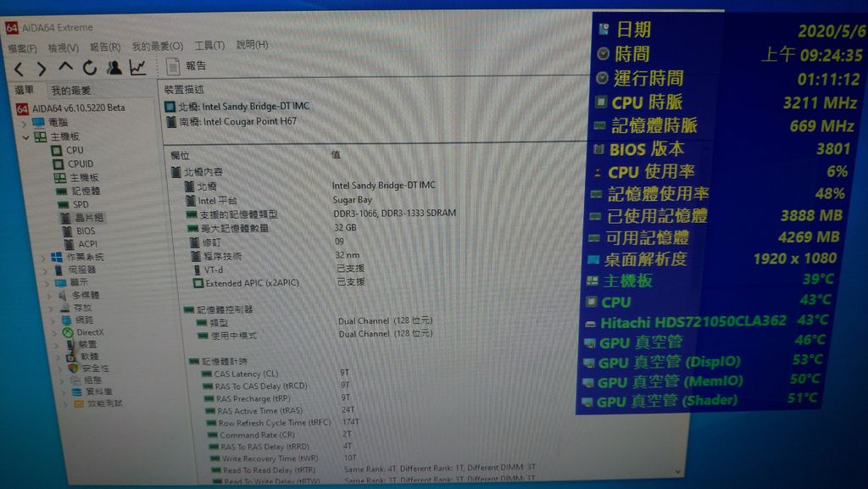
Task: Click the Sugar Bay value
Action: pyautogui.click(x=352, y=200)
